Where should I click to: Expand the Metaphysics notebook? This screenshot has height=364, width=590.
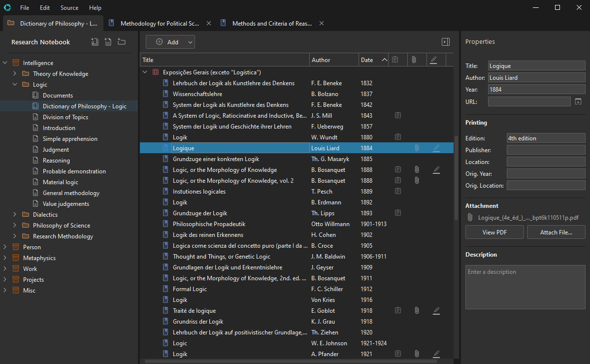click(x=5, y=258)
